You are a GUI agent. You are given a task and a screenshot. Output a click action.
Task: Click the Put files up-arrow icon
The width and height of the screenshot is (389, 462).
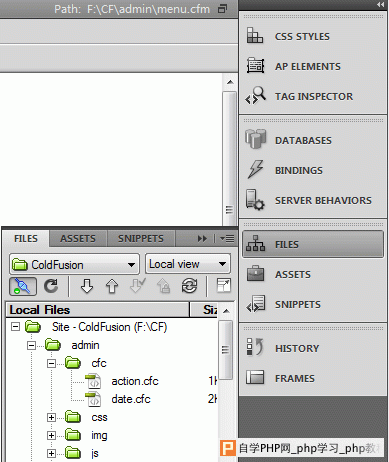112,286
